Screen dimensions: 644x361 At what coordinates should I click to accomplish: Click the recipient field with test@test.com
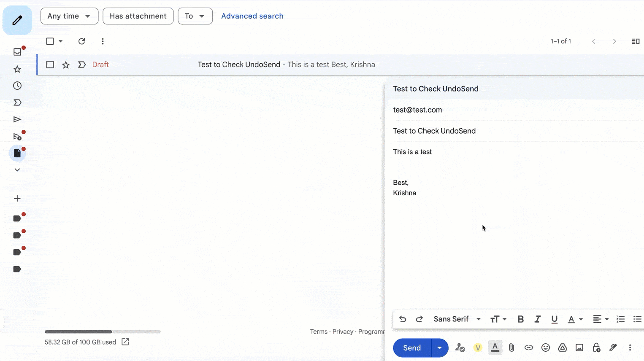pos(417,110)
